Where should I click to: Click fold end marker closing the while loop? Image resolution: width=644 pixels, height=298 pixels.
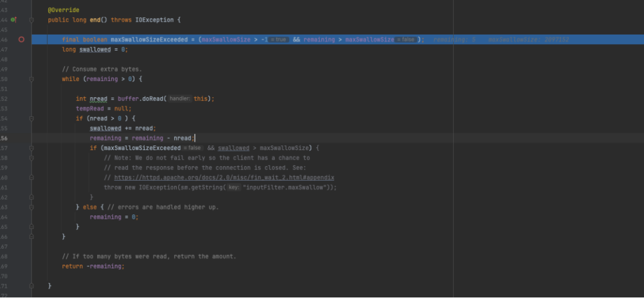31,237
